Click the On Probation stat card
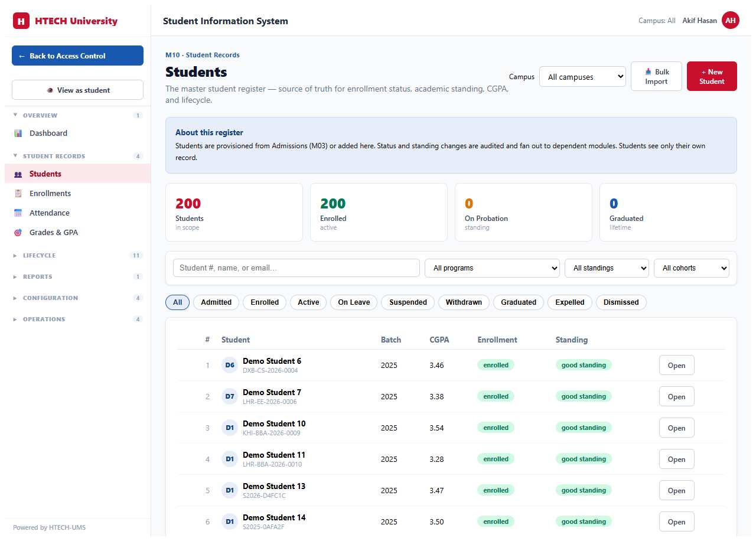The height and width of the screenshot is (541, 756). [523, 212]
